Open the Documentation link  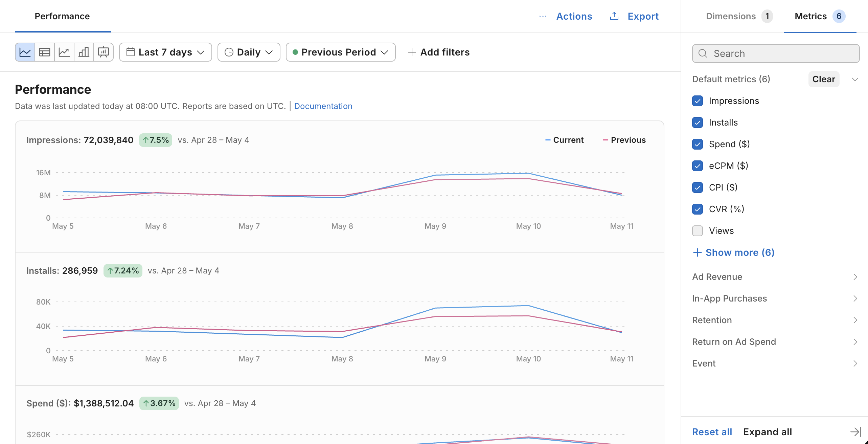coord(323,106)
